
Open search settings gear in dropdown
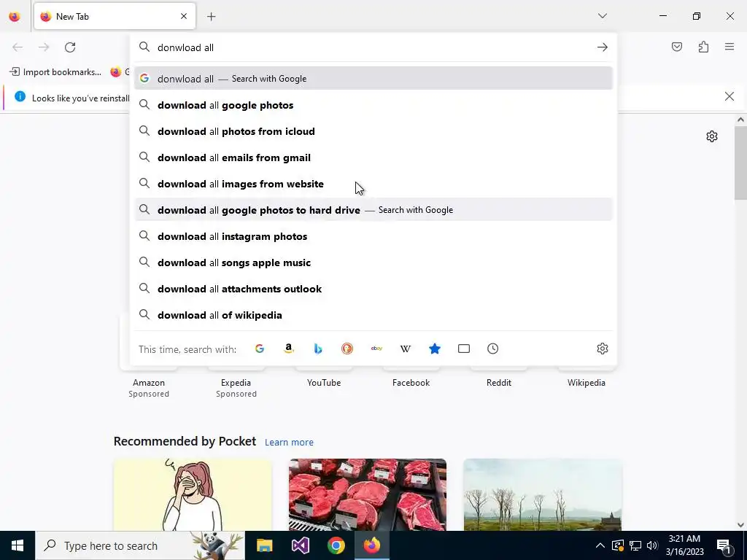tap(602, 349)
